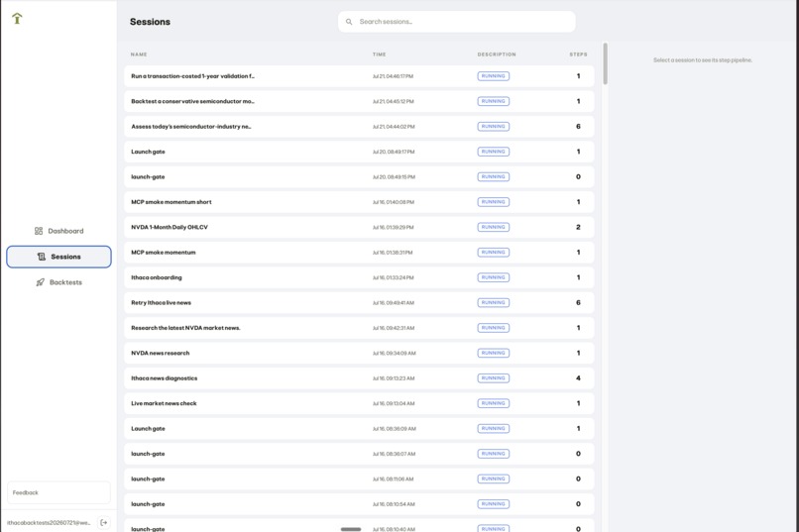Screen dimensions: 799x532
Task: Select the 'NVDA 1-Month Daily OHLCV' session
Action: [x=359, y=227]
